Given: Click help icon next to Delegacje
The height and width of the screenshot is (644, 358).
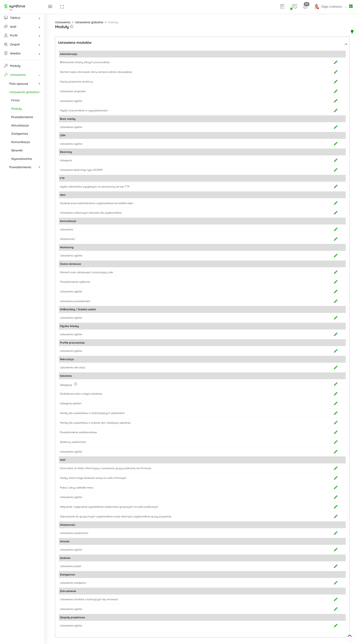Looking at the screenshot, I should pos(76,384).
